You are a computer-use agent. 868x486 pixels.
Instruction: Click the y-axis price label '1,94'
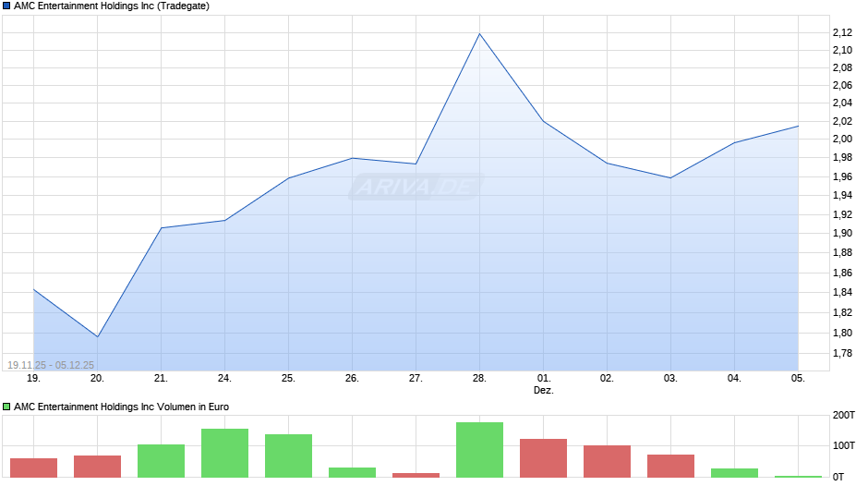[842, 195]
